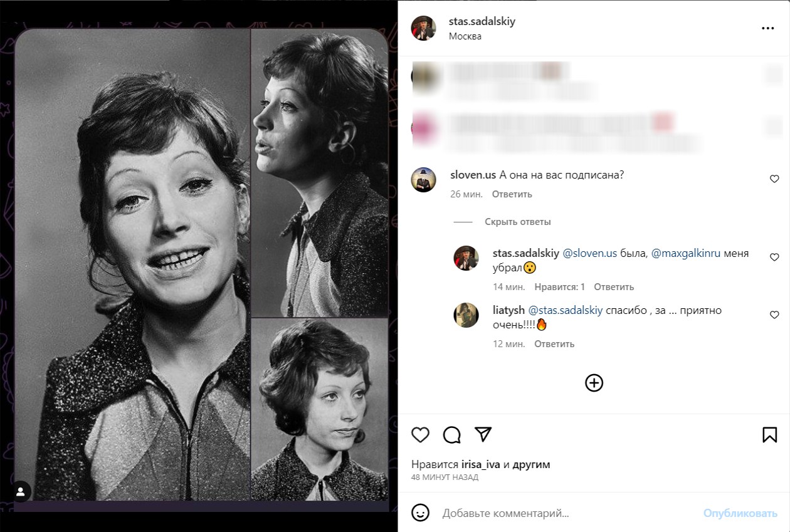The image size is (790, 532).
Task: Open @maxgalkinru mention link
Action: [x=686, y=254]
